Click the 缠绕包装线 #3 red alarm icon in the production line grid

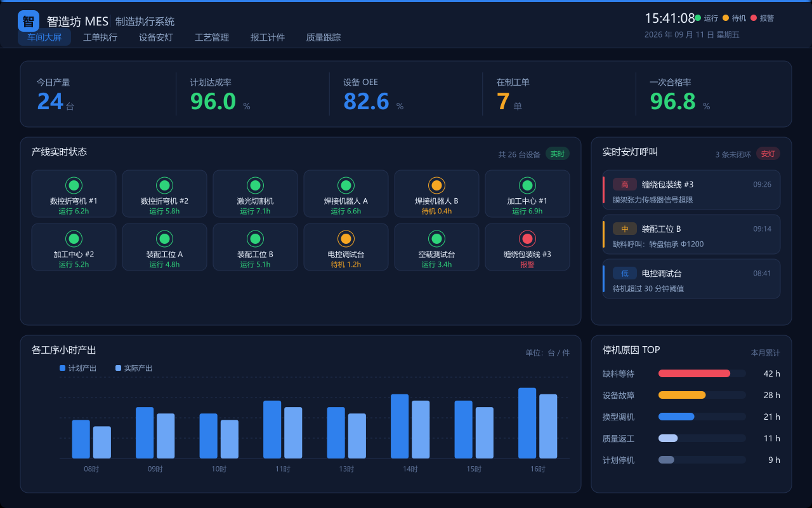click(527, 239)
